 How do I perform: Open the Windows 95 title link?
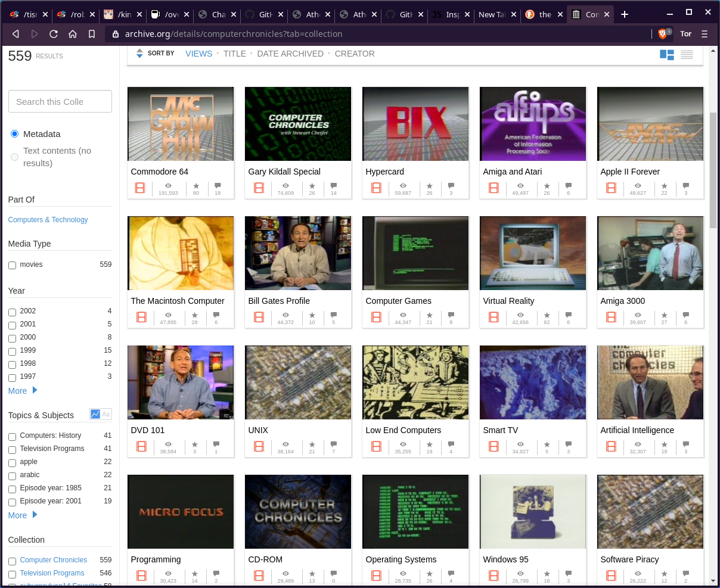click(x=505, y=559)
